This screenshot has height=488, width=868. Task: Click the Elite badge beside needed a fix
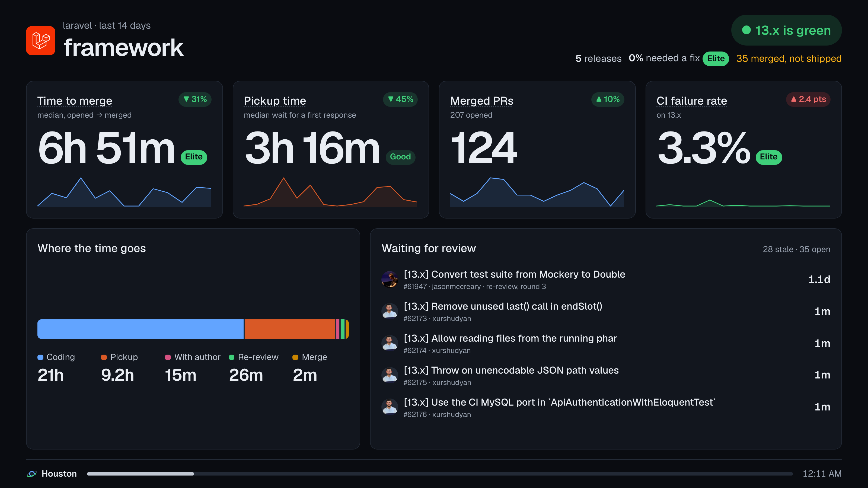[x=715, y=59]
